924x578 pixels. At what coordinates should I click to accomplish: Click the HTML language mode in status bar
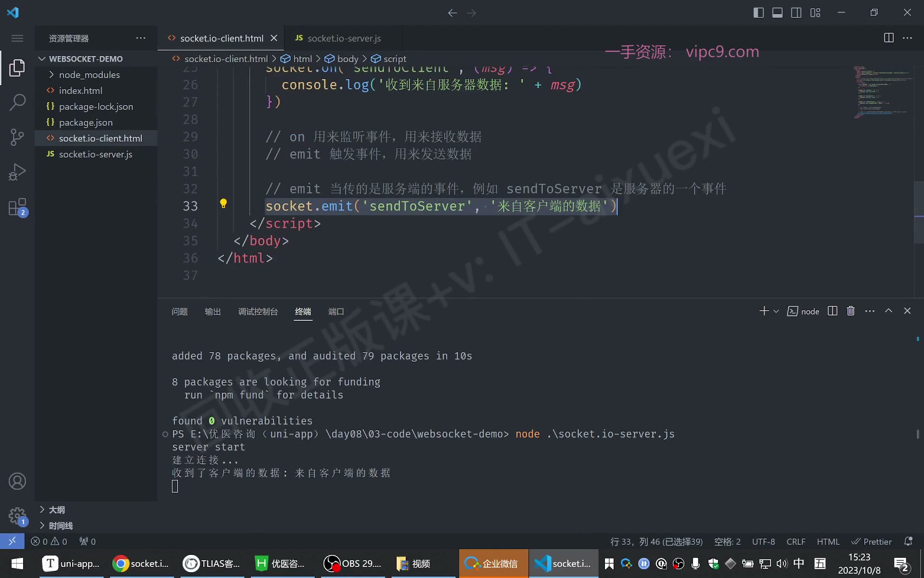828,541
